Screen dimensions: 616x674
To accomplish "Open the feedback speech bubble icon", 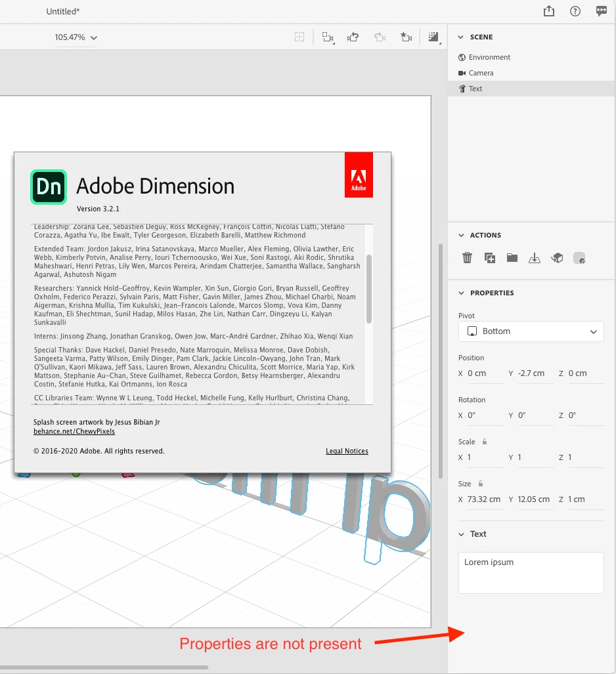I will pyautogui.click(x=602, y=11).
